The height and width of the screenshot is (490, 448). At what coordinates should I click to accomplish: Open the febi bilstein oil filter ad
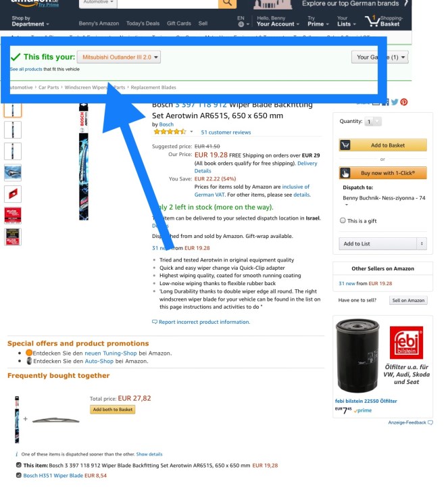382,366
